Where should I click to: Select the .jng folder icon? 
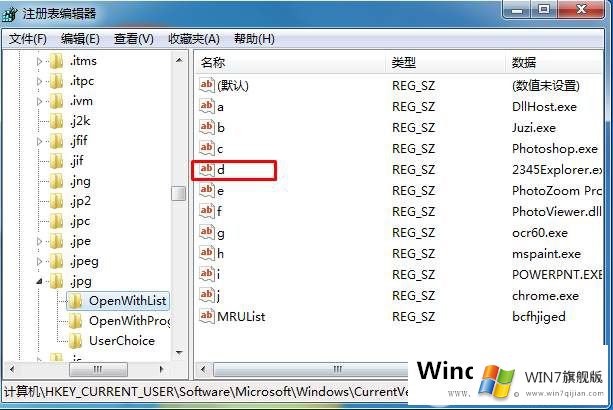pos(57,181)
